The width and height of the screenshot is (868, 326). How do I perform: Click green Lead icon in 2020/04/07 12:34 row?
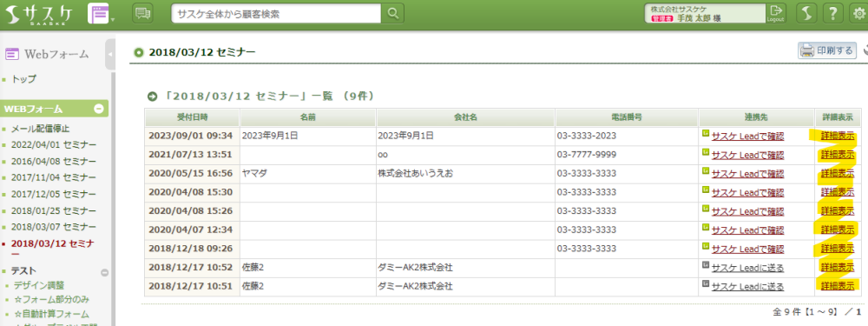(x=705, y=227)
